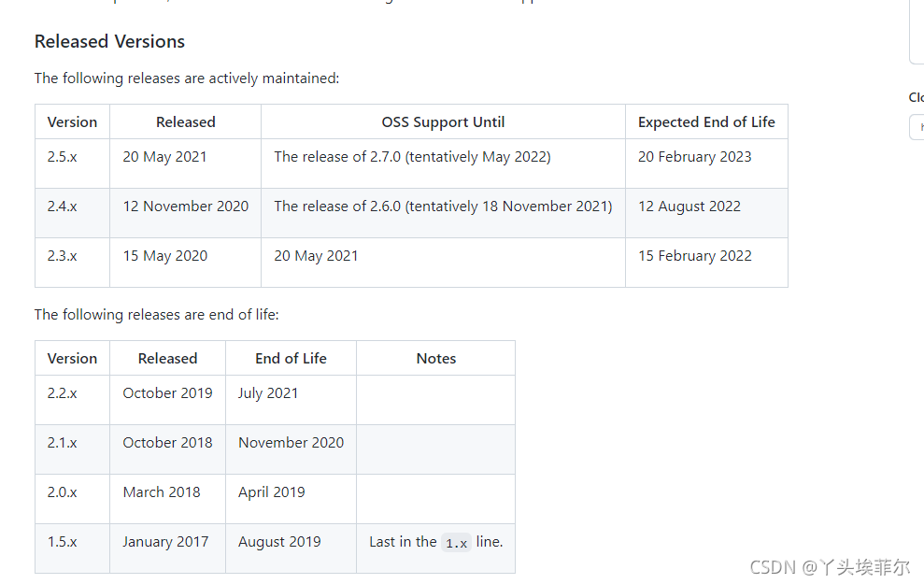Select the 2.2.x end-of-life row version

pyautogui.click(x=73, y=400)
